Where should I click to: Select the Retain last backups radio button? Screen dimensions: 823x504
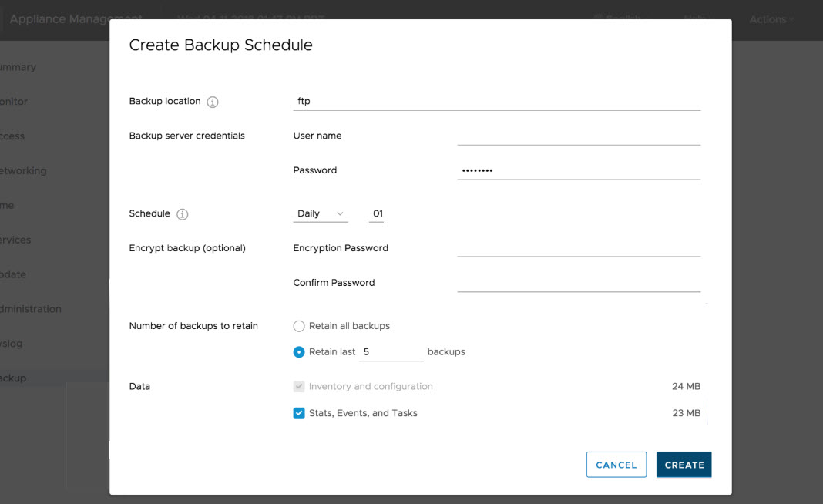tap(299, 352)
